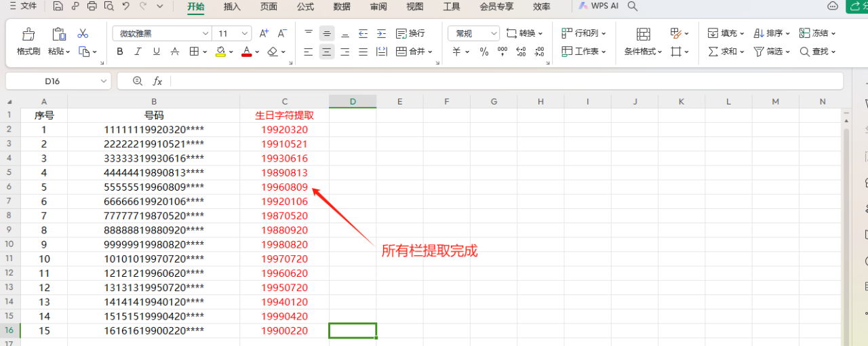This screenshot has width=868, height=346.
Task: Open Print Preview from quick access bar
Action: 108,6
